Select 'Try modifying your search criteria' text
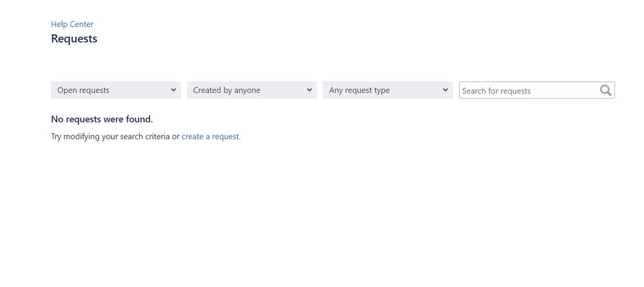The height and width of the screenshot is (287, 644). [110, 137]
